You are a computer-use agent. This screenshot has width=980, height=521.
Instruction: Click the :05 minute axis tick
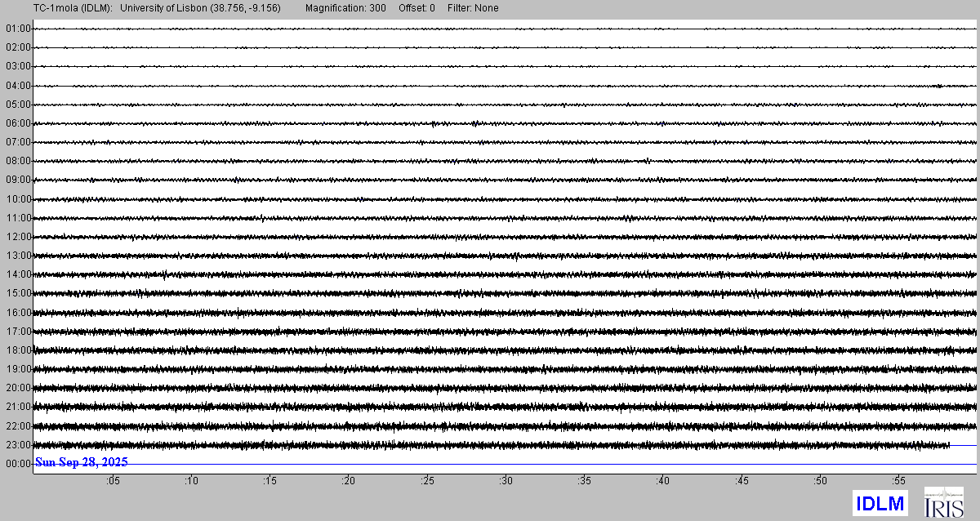coord(112,481)
